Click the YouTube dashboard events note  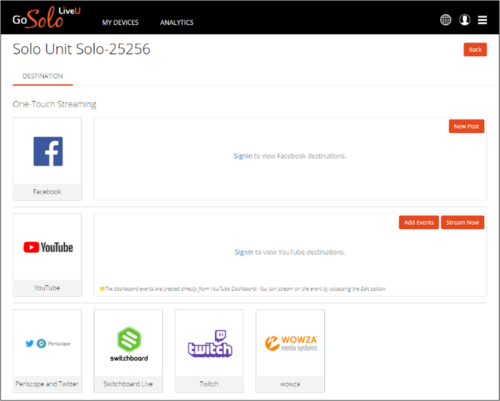click(245, 289)
